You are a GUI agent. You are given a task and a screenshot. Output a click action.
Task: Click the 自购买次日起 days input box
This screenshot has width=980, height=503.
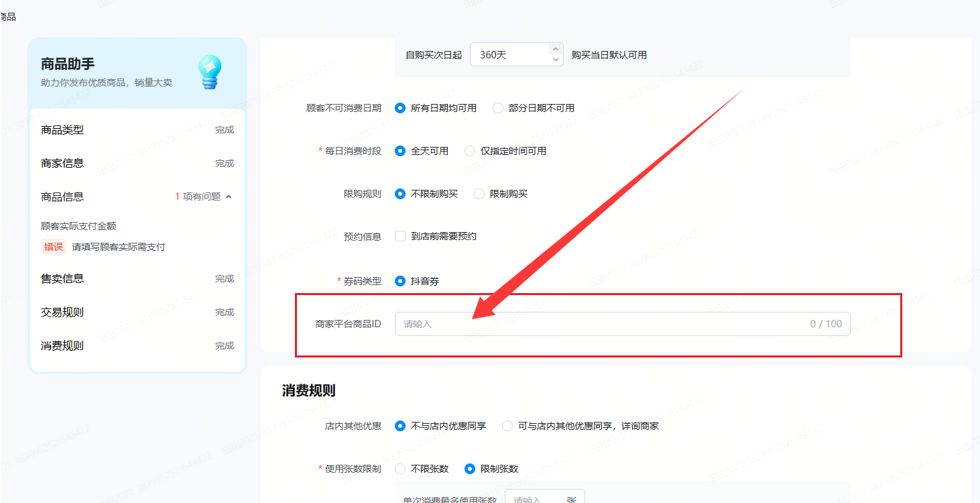click(509, 55)
